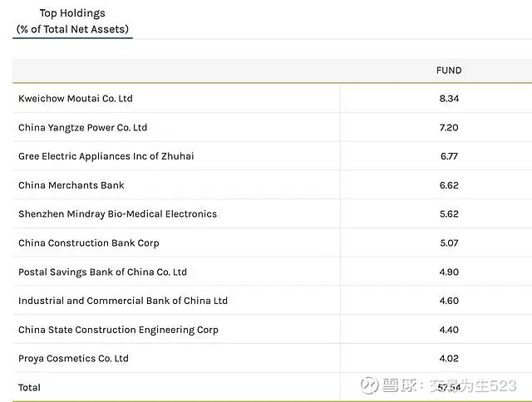
Task: Click the 5.07 fund value
Action: (x=449, y=243)
